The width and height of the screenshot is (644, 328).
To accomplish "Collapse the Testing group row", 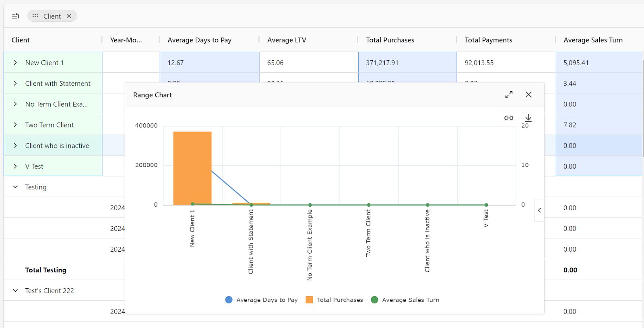I will (x=15, y=187).
